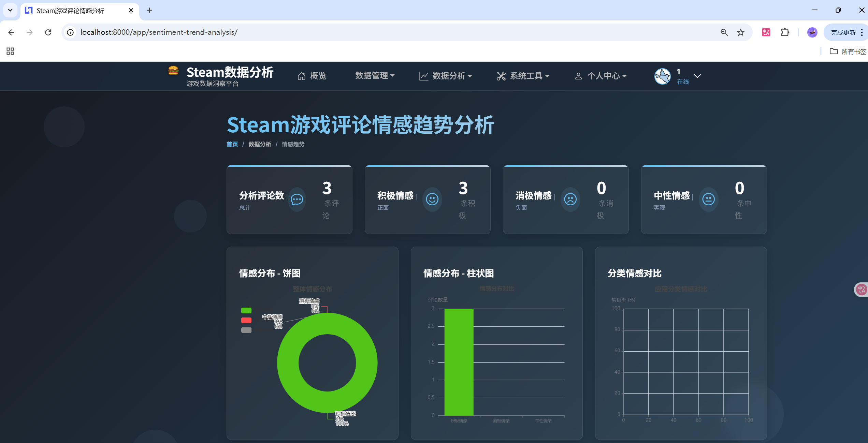Expand the 数据管理 dropdown menu
868x443 pixels.
click(x=375, y=76)
